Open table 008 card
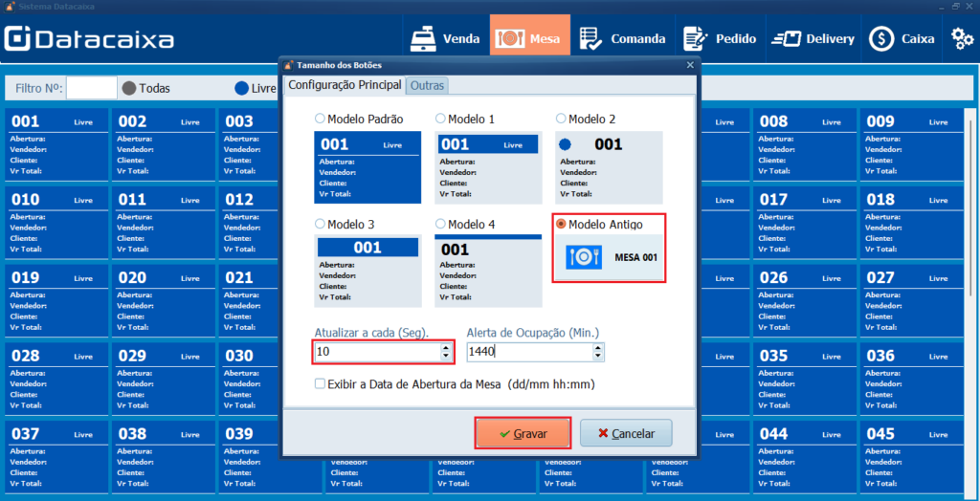This screenshot has height=501, width=980. 805,145
